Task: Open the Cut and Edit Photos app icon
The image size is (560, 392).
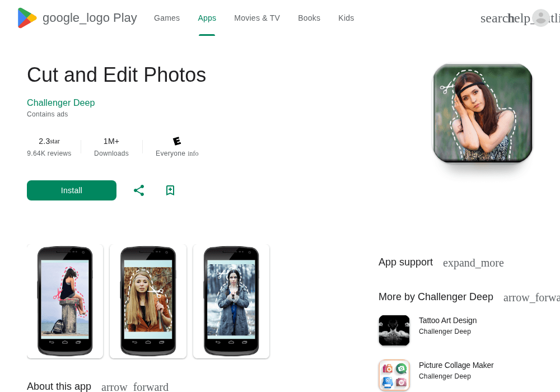Action: coord(483,113)
